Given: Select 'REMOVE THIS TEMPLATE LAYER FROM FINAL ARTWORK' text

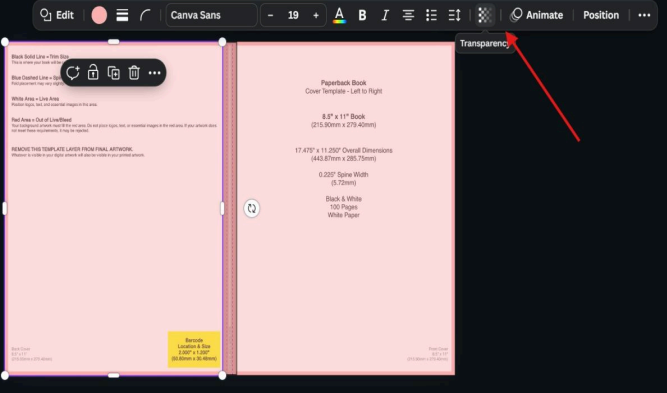Looking at the screenshot, I should point(72,149).
